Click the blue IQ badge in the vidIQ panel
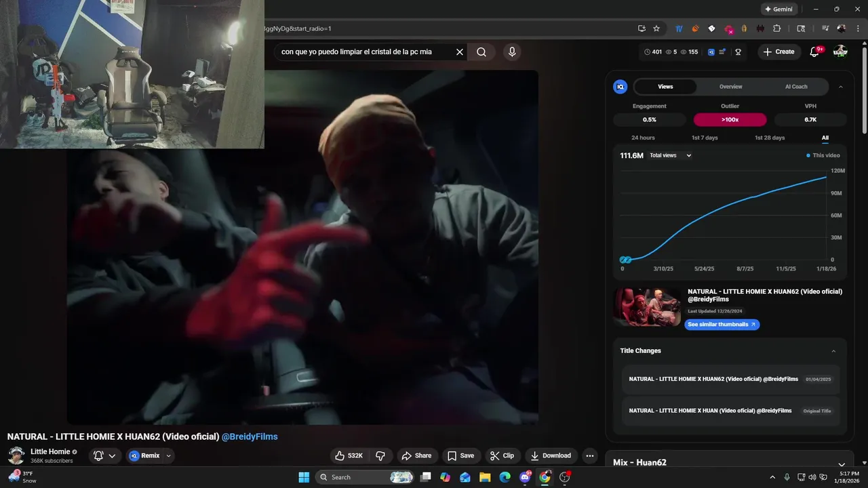The width and height of the screenshot is (868, 488). (620, 87)
